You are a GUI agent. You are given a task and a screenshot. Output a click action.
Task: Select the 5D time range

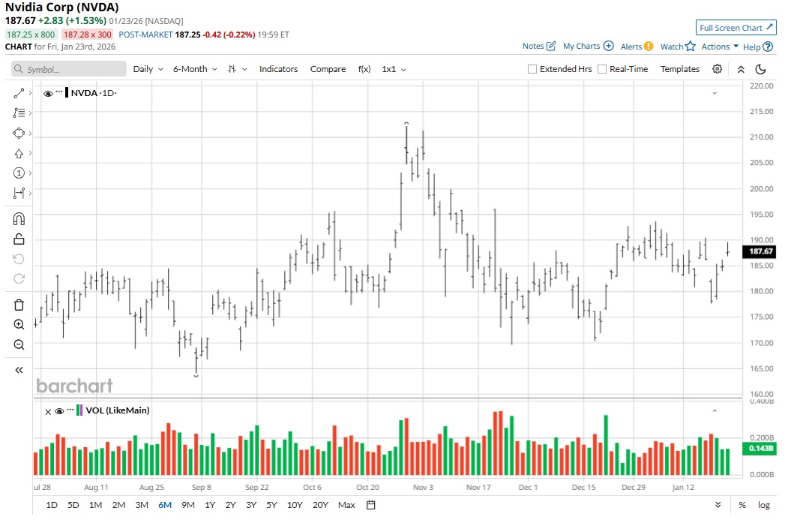coord(73,505)
